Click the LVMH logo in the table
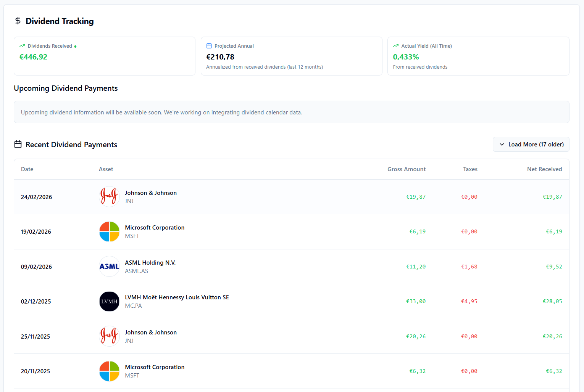This screenshot has width=584, height=392. pos(110,301)
